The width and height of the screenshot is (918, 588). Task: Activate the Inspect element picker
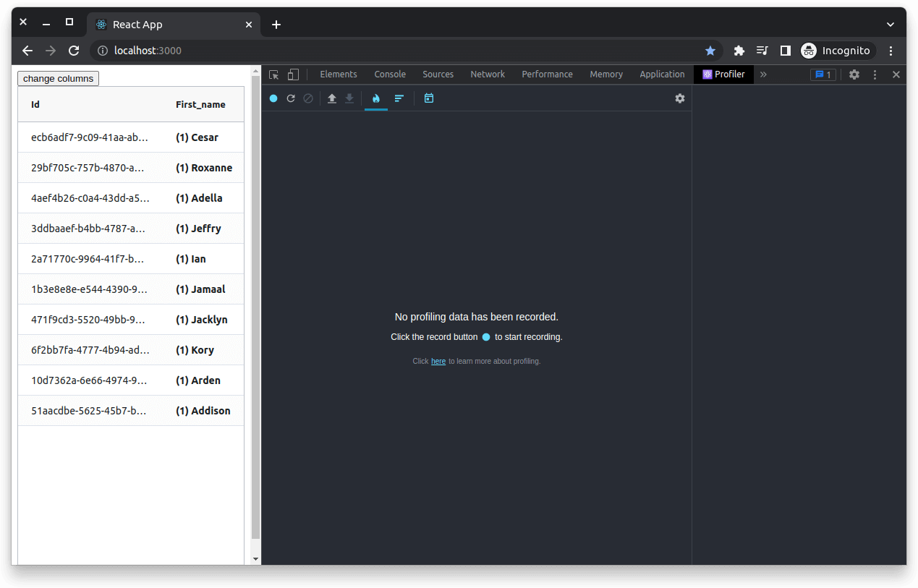click(273, 74)
